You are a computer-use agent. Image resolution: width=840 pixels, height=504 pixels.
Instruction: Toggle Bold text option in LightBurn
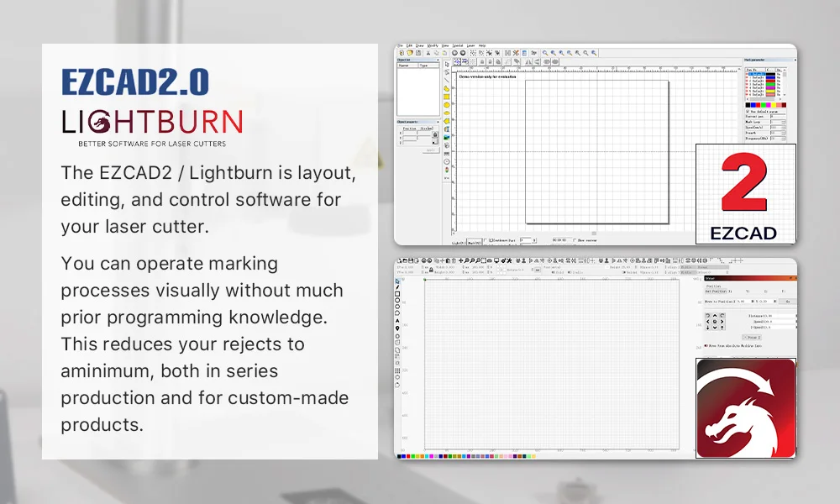coord(554,273)
